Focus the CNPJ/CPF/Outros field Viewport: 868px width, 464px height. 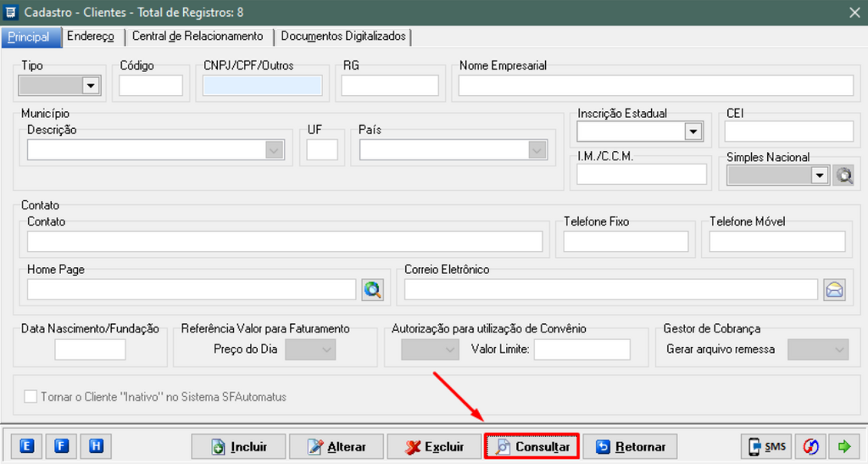263,86
